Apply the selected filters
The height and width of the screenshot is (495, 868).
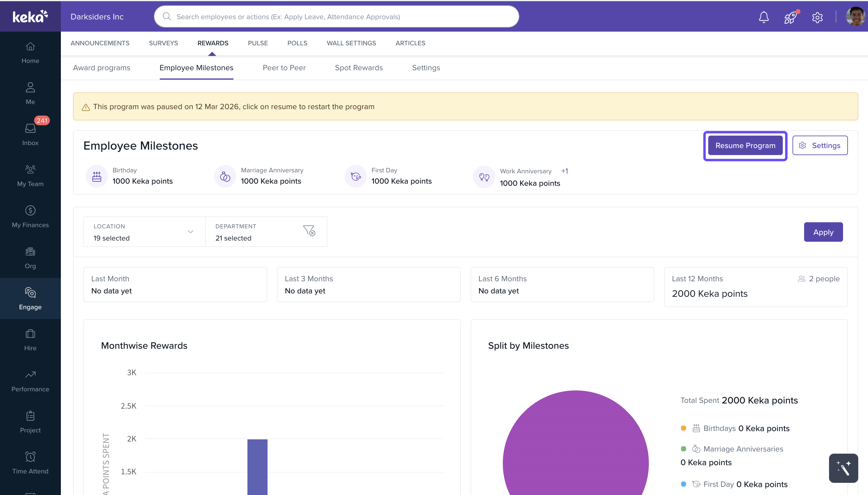point(823,232)
